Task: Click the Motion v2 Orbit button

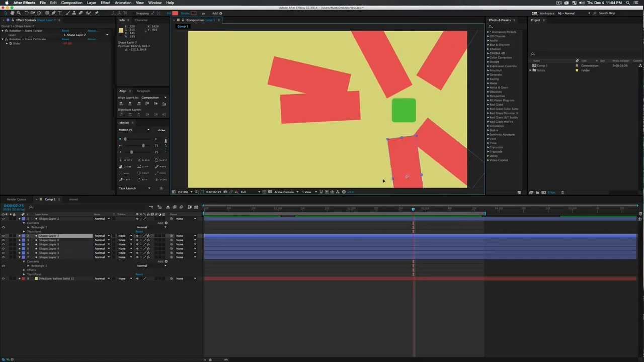Action: [x=143, y=173]
